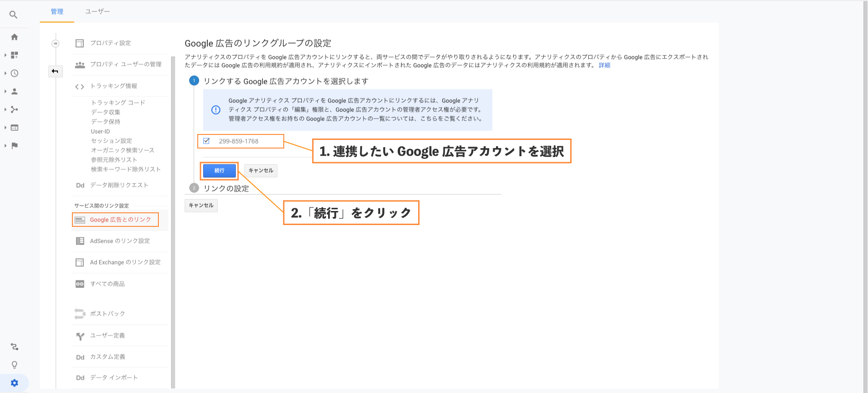The height and width of the screenshot is (393, 868).
Task: Open プロパティ設定 label
Action: (x=110, y=43)
